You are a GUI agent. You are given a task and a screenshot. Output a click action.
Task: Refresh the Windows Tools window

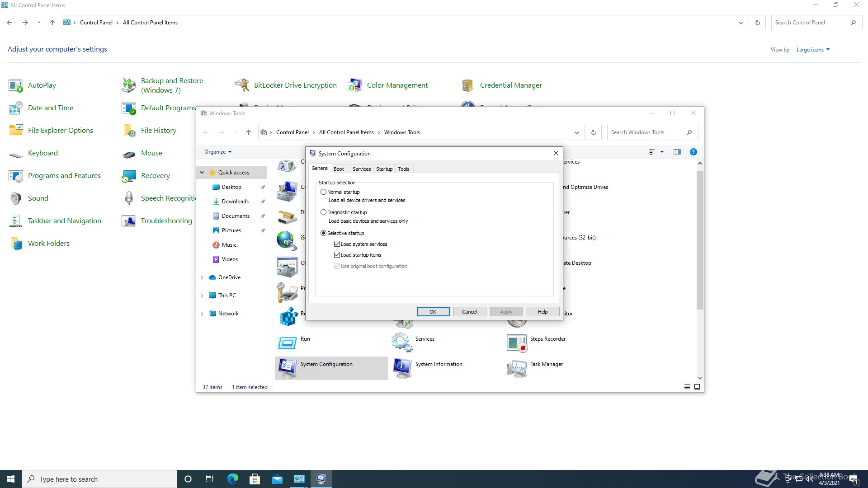[x=593, y=132]
